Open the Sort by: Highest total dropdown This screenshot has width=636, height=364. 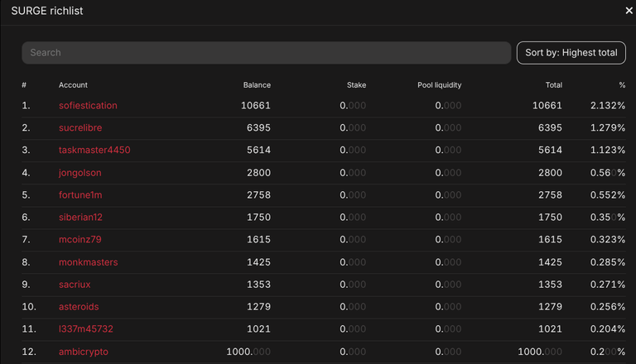pos(571,53)
